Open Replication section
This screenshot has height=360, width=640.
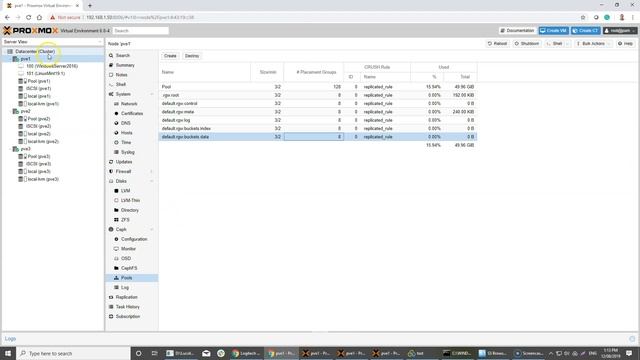click(x=127, y=297)
